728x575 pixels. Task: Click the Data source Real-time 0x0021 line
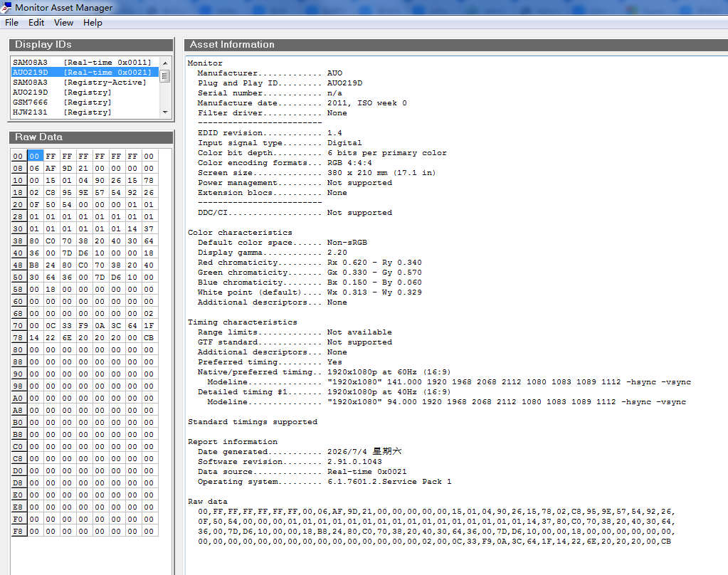click(x=302, y=471)
